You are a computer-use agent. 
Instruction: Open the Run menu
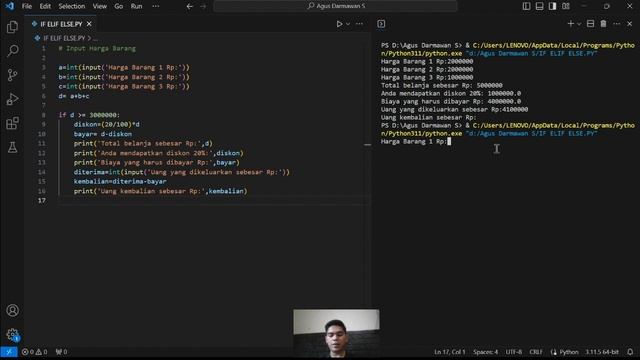point(136,6)
